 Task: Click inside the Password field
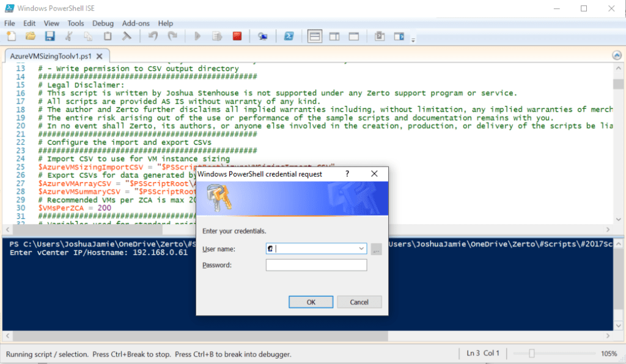[x=316, y=264]
